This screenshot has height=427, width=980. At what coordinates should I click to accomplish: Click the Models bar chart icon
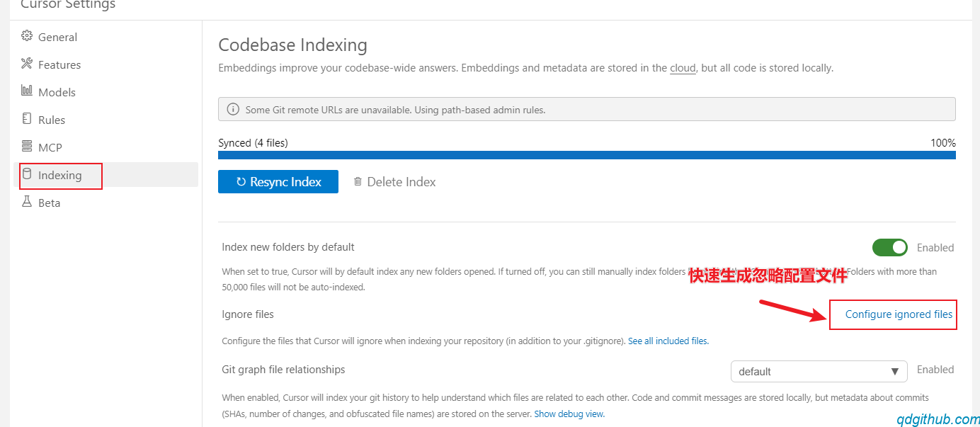tap(27, 91)
